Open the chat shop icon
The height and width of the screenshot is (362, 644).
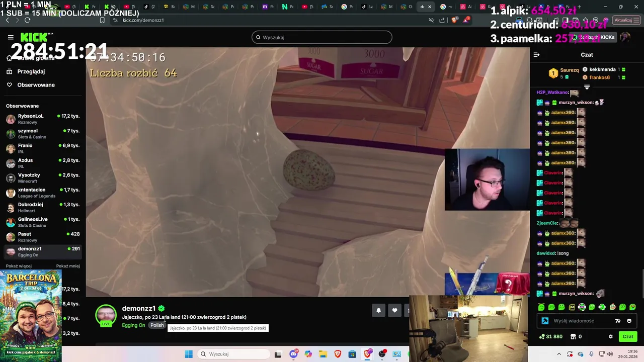click(572, 337)
